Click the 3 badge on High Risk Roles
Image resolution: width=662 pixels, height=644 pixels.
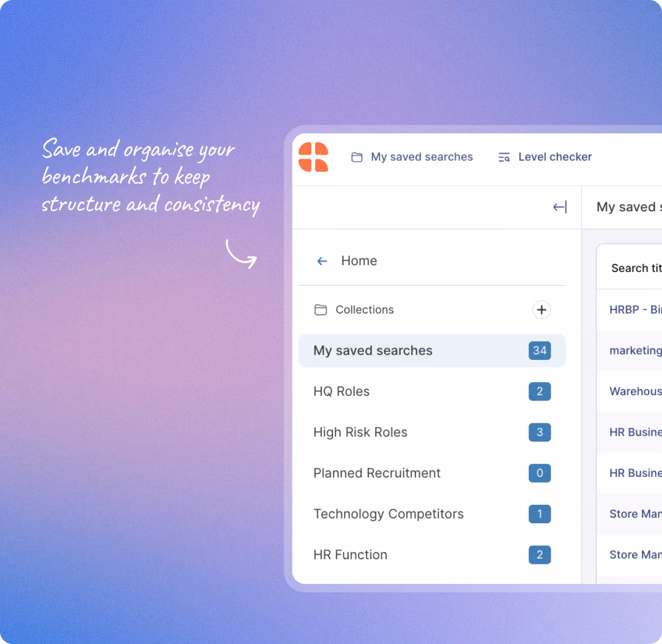point(540,432)
